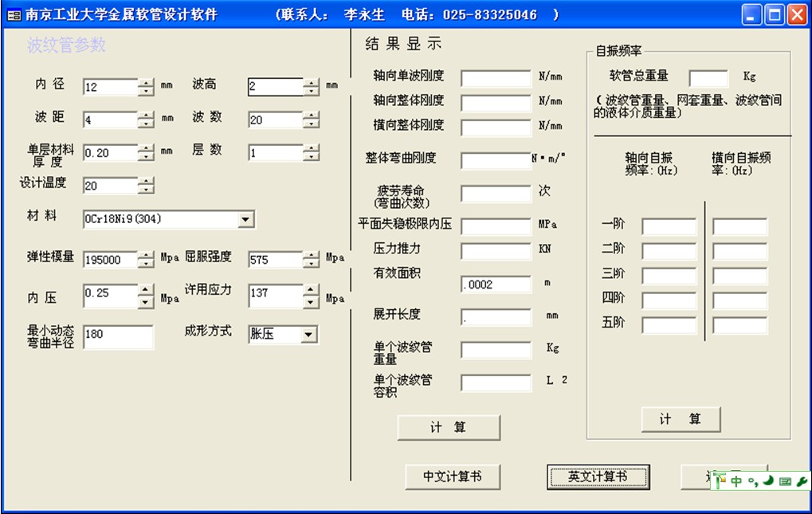Increase the 内径 value with up arrow

point(147,83)
